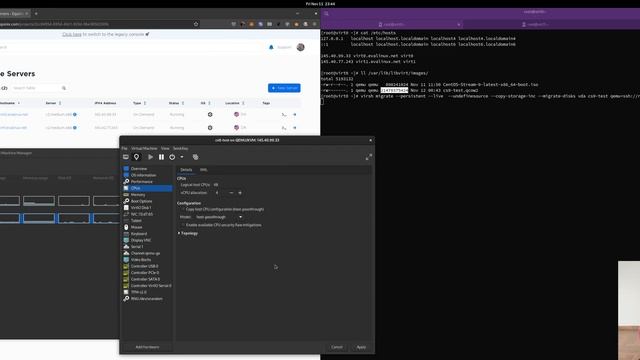Click the Run virtual machine play button
The image size is (640, 360).
(151, 157)
